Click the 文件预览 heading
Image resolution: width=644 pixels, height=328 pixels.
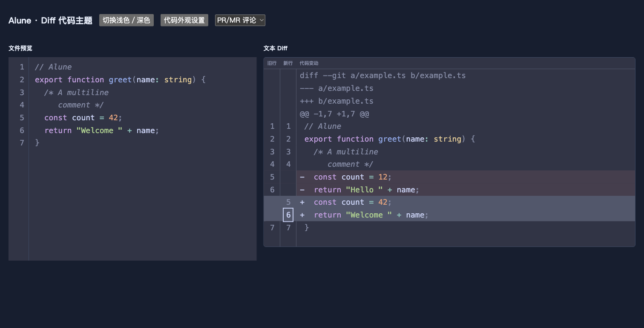click(20, 48)
